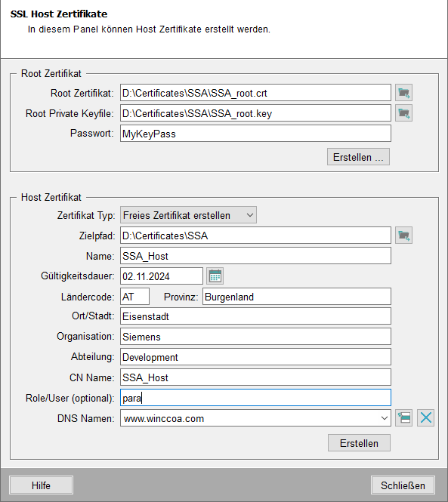Viewport: 448px width, 502px height.
Task: Focus the Passwort field
Action: 255,134
